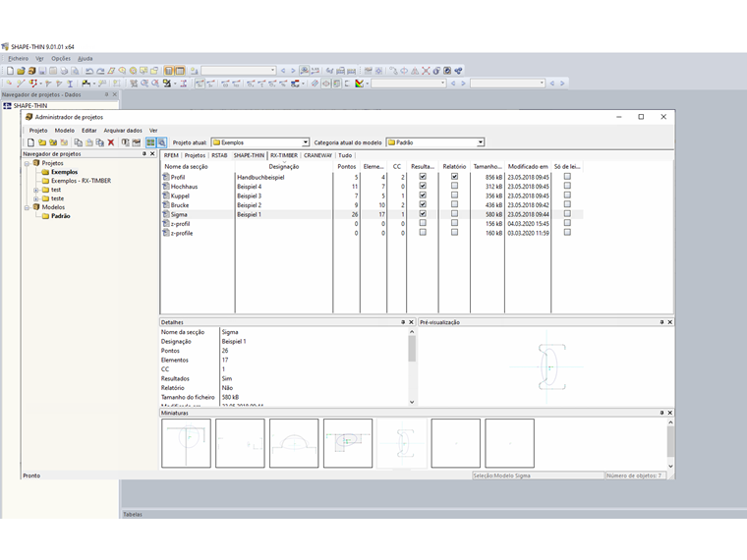Open the Opções menu
747x560 pixels.
coord(61,59)
